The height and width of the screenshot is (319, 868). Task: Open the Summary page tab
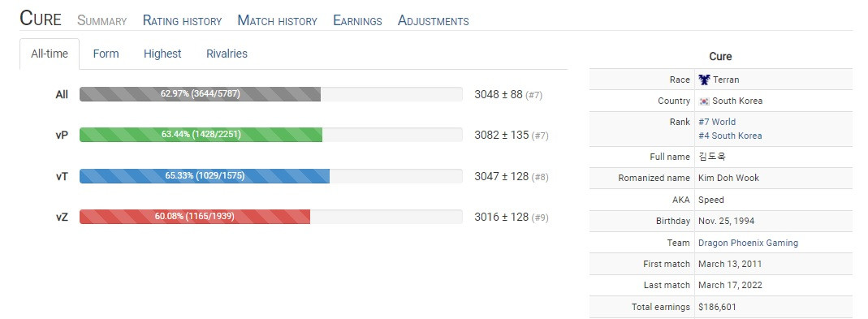point(101,21)
